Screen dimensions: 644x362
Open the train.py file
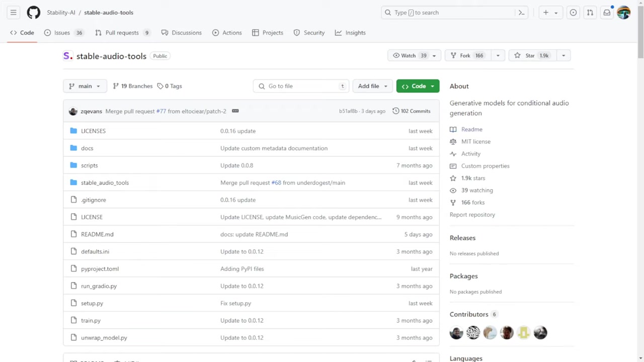[x=91, y=320]
